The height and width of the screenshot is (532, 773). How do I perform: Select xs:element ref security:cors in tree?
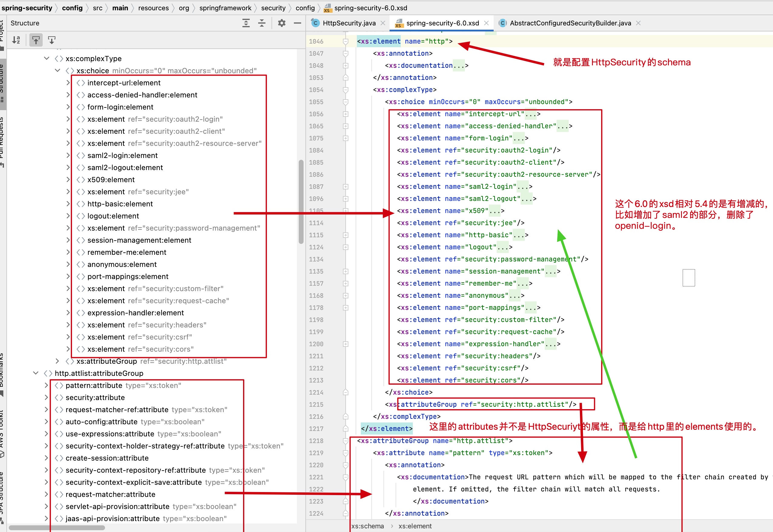[x=140, y=349]
